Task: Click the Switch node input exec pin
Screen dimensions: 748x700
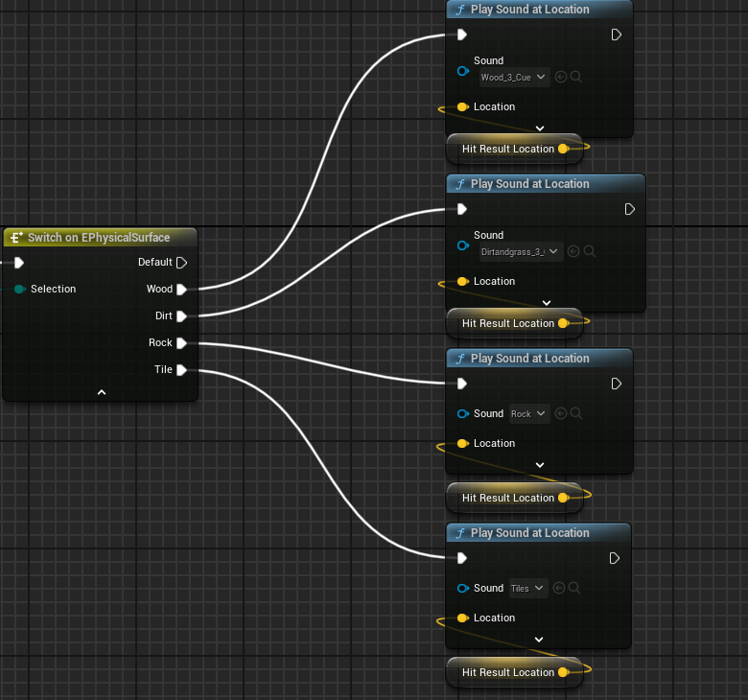Action: pyautogui.click(x=18, y=263)
